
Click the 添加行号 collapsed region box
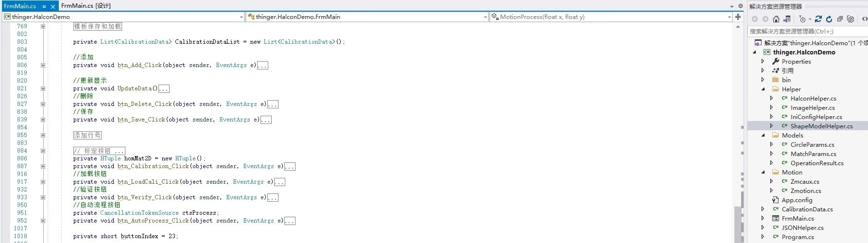tap(87, 135)
